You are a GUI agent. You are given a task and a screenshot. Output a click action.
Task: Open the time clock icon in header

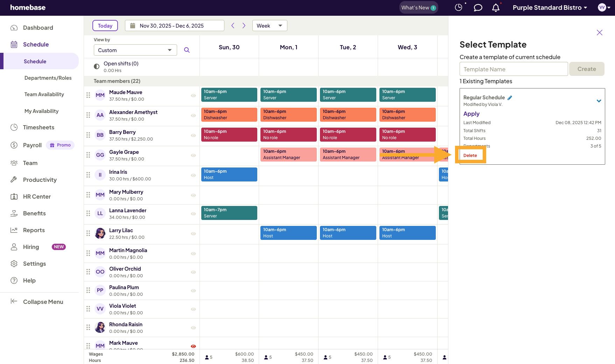click(x=459, y=7)
